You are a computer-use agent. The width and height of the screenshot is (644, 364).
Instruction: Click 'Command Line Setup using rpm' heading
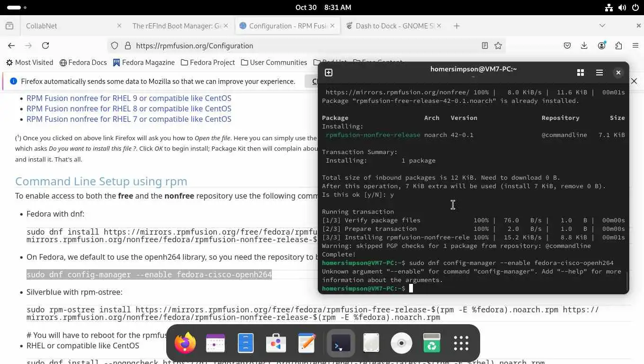pos(101,181)
